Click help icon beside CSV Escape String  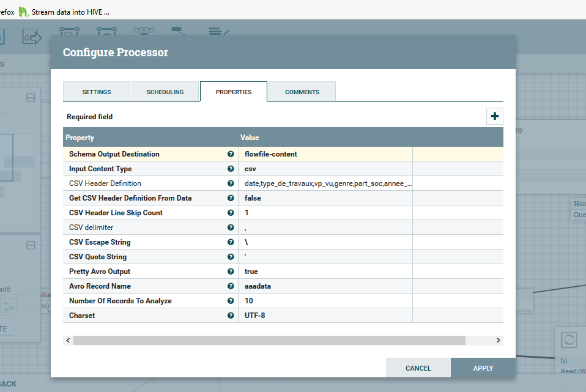pos(231,242)
